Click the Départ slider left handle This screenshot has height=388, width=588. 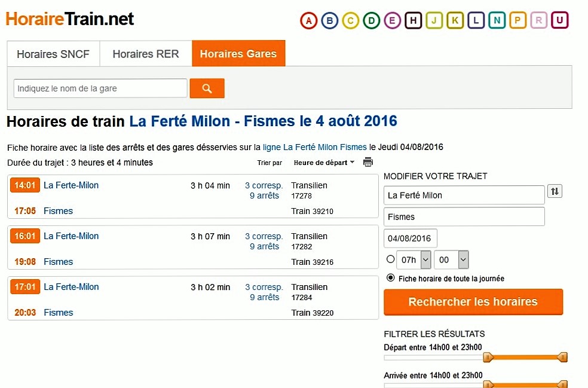[x=488, y=358]
